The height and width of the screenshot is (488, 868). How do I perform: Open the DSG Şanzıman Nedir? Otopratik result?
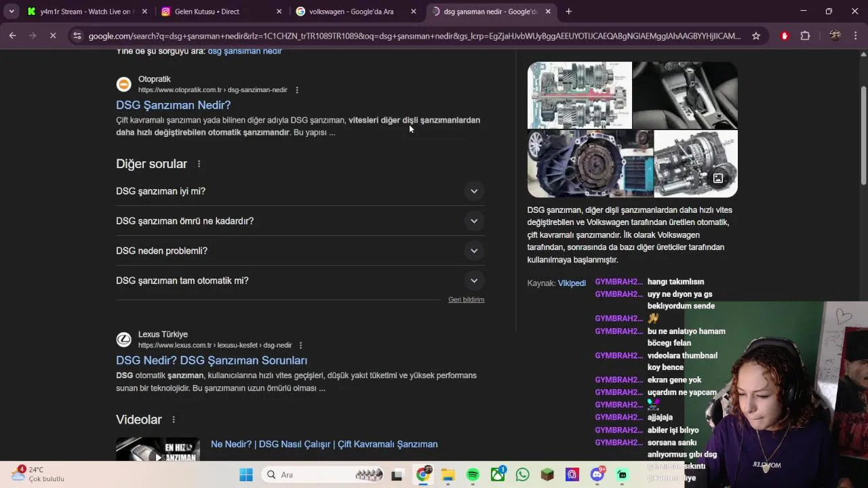(x=173, y=105)
